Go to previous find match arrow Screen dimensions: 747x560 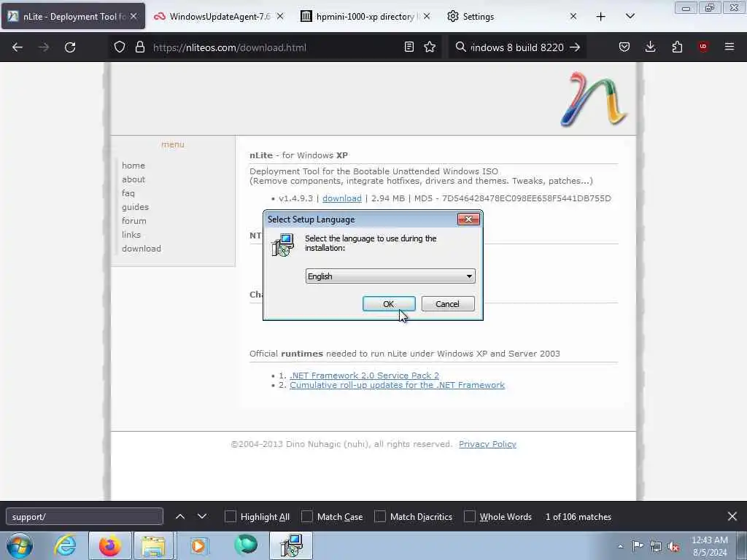[x=180, y=516]
